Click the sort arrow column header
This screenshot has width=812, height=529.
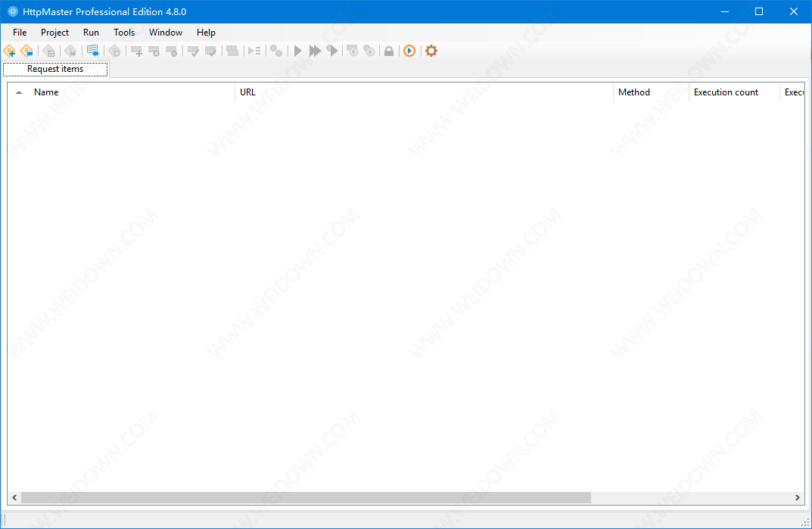[19, 92]
